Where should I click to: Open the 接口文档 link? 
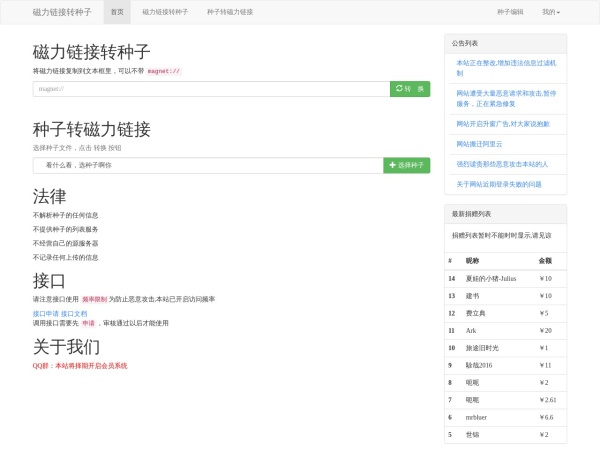tap(74, 313)
